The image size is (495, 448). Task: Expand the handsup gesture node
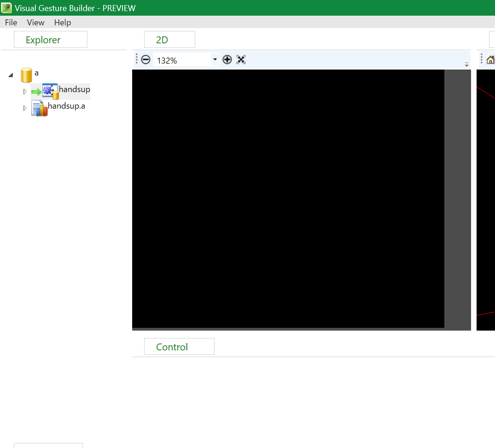[25, 92]
